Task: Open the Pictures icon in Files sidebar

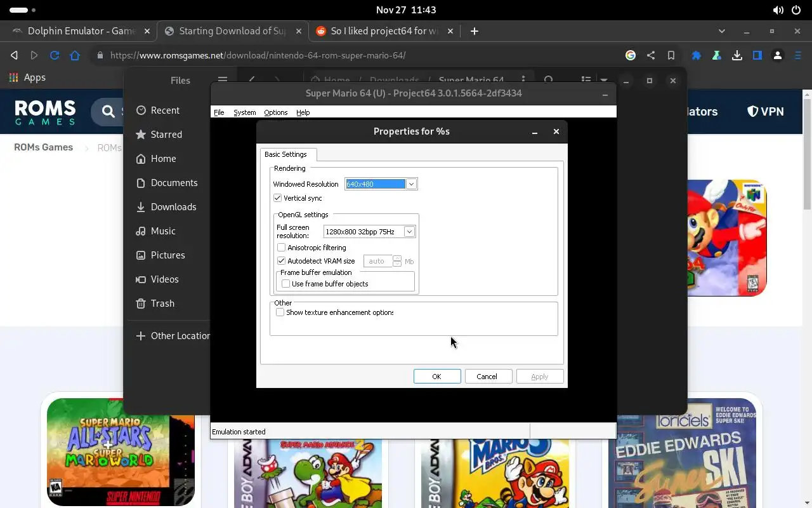Action: tap(141, 255)
